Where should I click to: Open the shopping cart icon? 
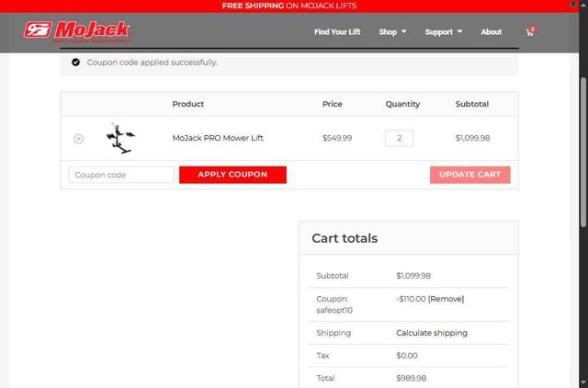pyautogui.click(x=530, y=32)
